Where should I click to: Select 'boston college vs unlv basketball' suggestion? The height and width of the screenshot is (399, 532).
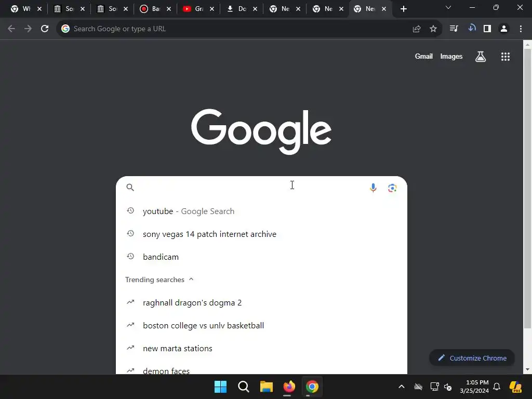point(261,325)
